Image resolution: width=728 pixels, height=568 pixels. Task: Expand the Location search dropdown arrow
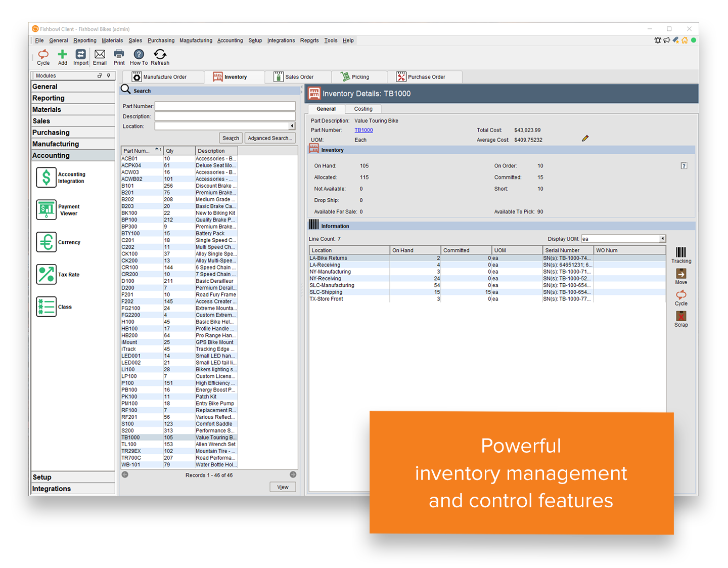pyautogui.click(x=292, y=125)
